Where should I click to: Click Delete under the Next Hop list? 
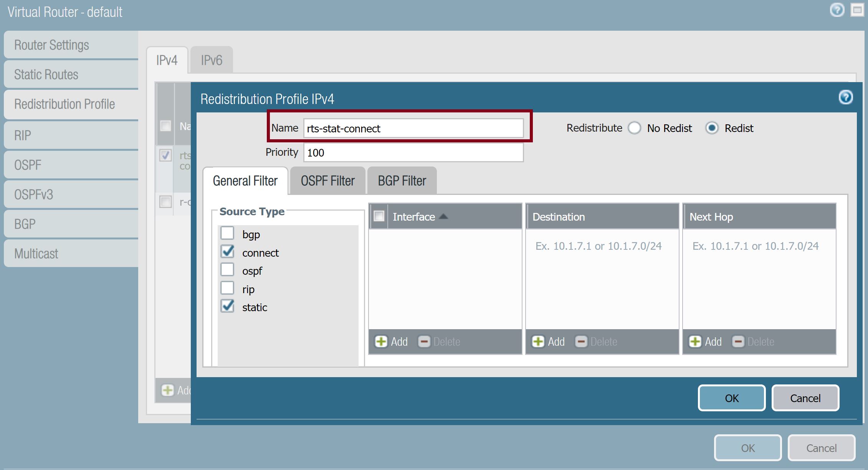pos(754,341)
